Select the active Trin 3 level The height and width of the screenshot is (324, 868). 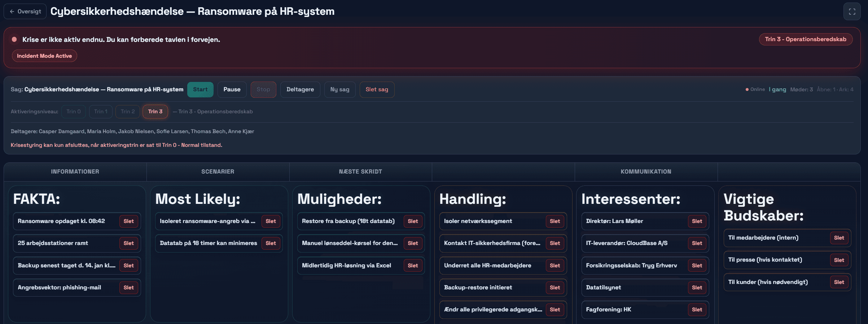click(x=155, y=111)
